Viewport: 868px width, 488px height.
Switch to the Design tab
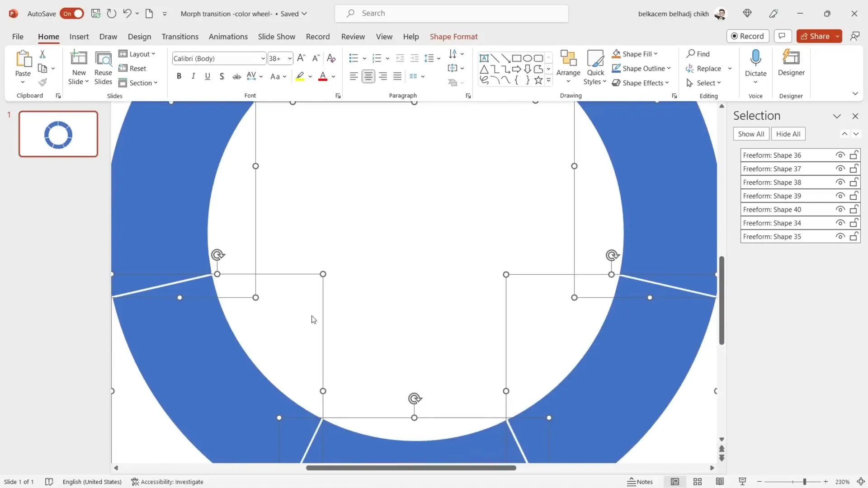(139, 37)
